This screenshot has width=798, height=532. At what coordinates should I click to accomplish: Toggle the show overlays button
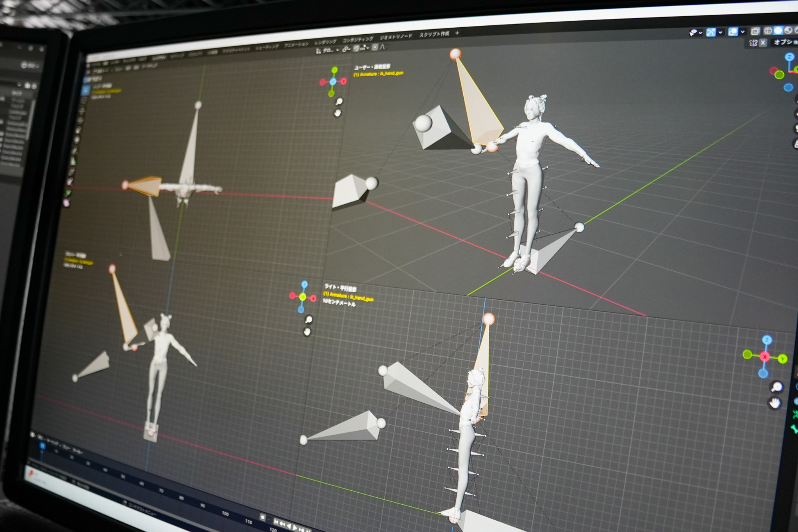pos(733,32)
